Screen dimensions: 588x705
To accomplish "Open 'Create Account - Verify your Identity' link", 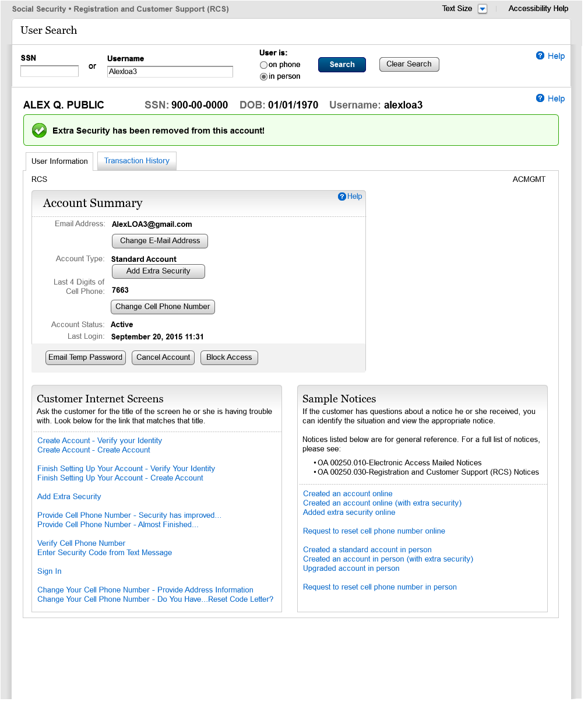I will [x=100, y=441].
